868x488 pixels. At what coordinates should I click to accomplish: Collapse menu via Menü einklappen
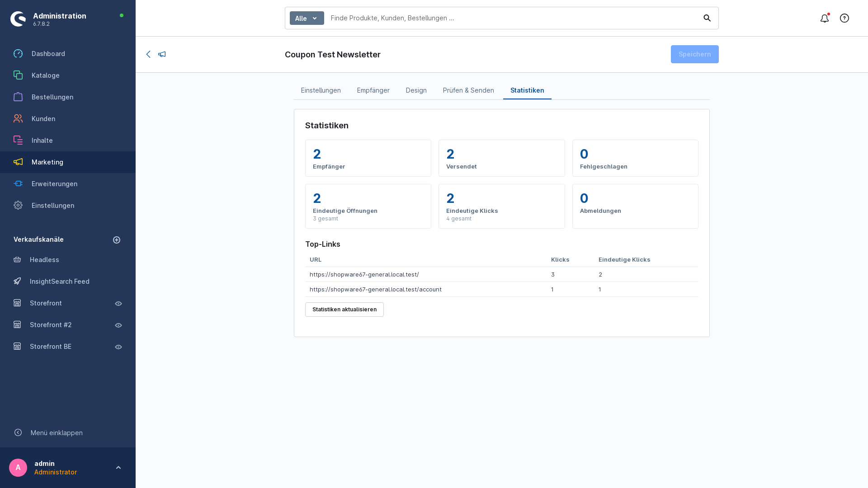(x=57, y=433)
